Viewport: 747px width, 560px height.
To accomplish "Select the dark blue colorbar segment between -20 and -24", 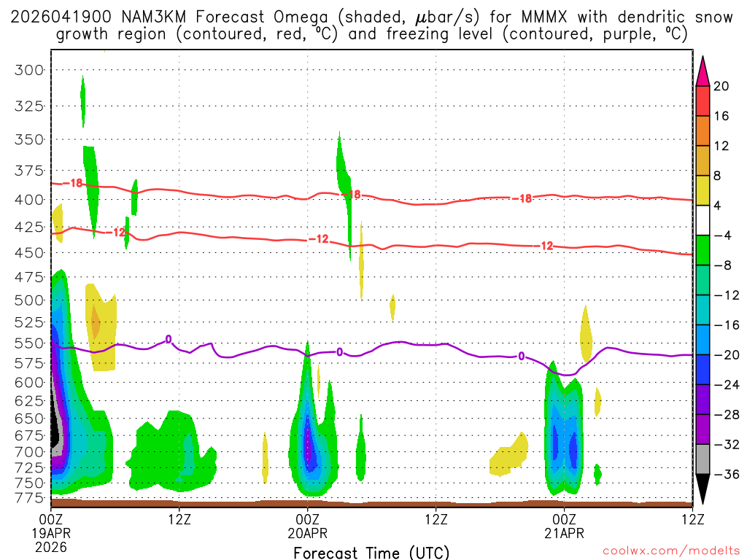I will pyautogui.click(x=703, y=370).
